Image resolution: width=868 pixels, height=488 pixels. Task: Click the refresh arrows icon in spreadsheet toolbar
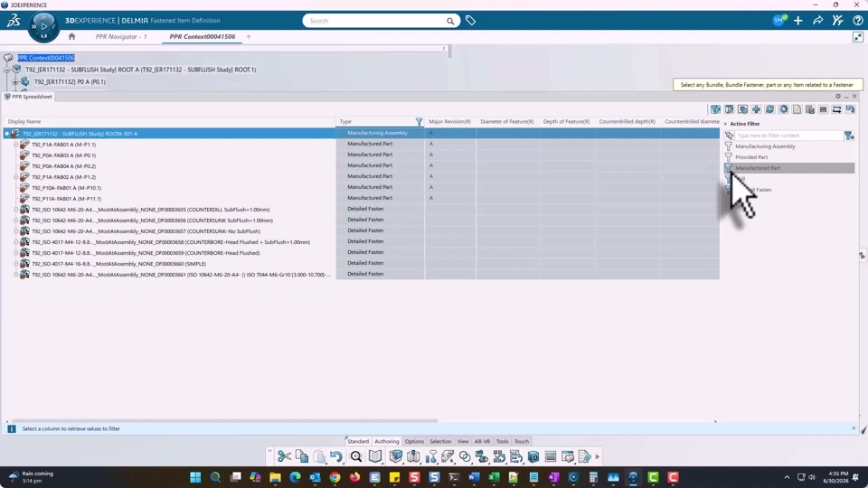[x=769, y=109]
